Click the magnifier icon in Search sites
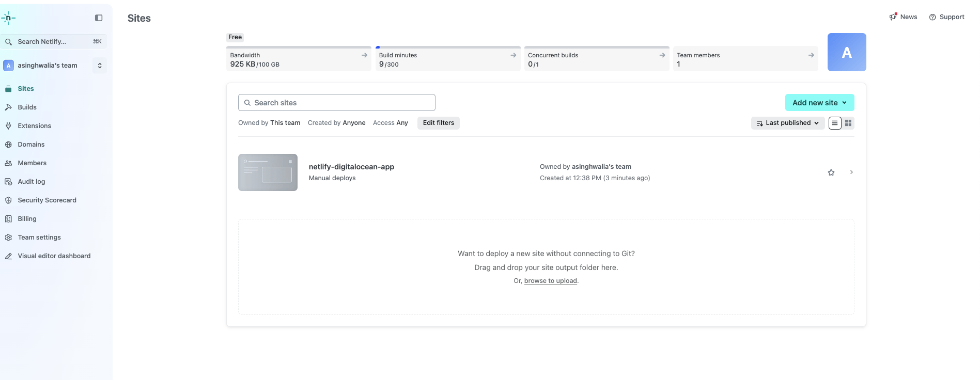 pos(247,103)
